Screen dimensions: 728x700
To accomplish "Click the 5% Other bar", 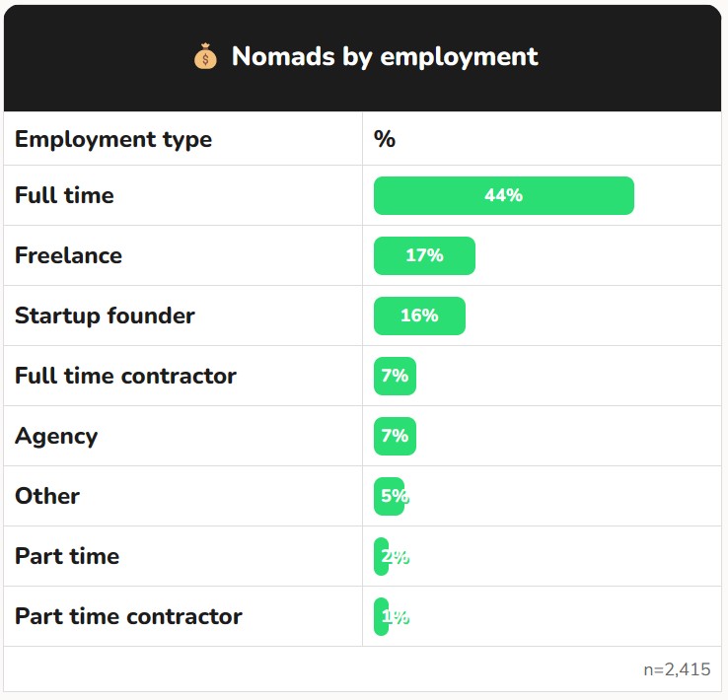I will pyautogui.click(x=390, y=496).
